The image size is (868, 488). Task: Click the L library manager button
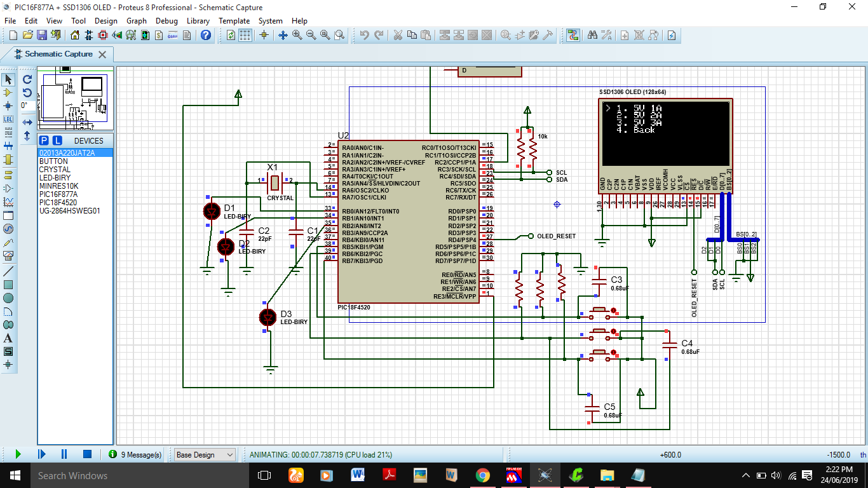click(57, 140)
